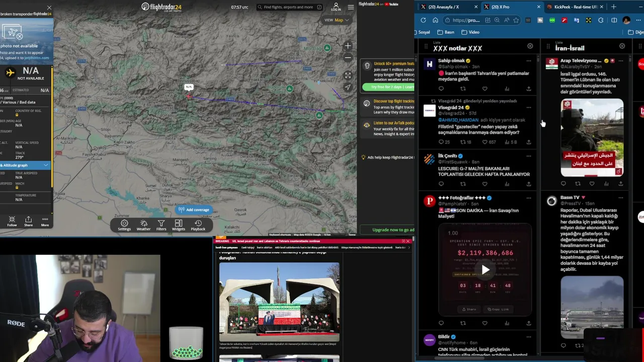Zoom in on the Flightradar24 map

(348, 46)
